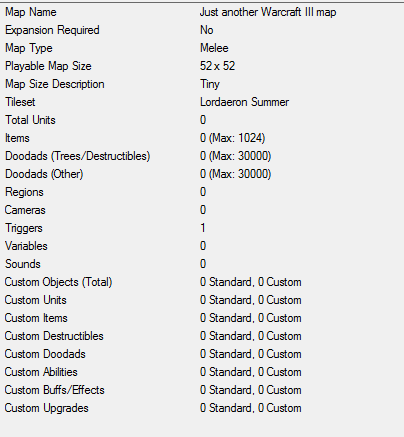Select the Map Name row label
This screenshot has width=404, height=437.
click(31, 12)
